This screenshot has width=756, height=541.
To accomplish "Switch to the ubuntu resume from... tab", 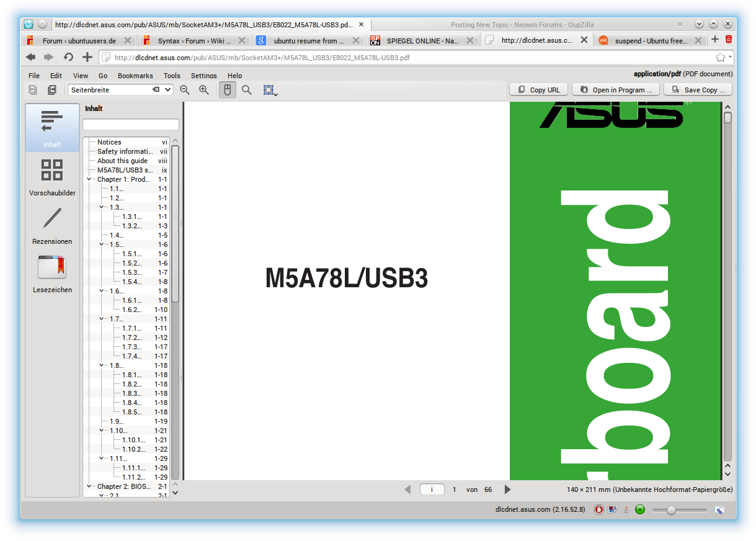I will click(308, 40).
